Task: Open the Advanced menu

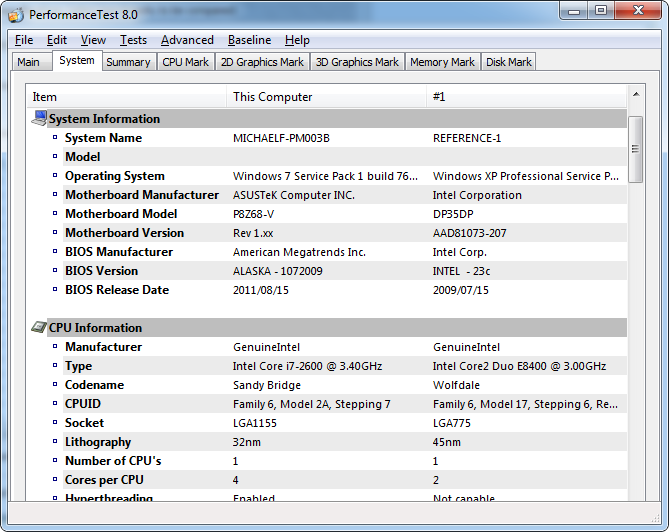Action: coord(187,40)
